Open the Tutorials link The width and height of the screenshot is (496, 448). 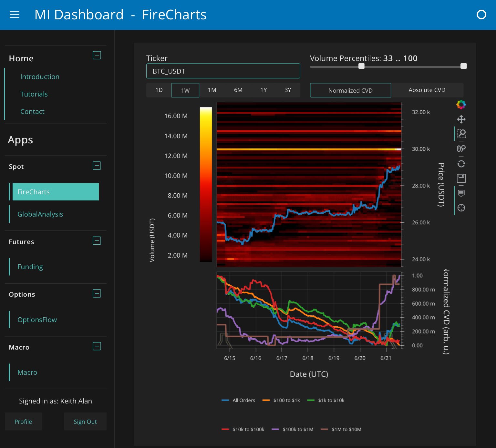34,94
